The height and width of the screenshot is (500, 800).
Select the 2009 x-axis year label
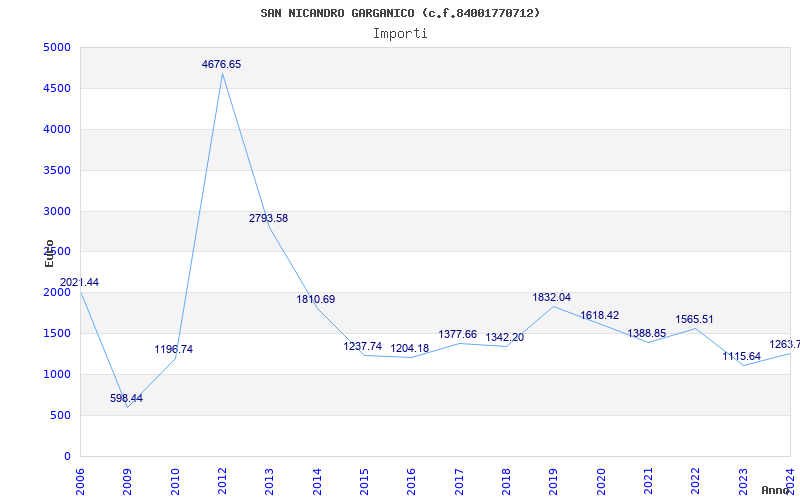128,482
